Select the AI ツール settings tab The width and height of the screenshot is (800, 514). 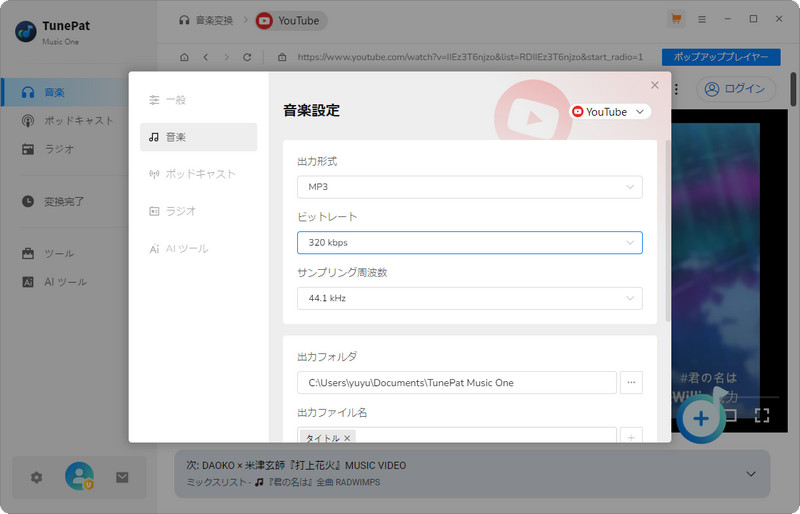click(198, 249)
